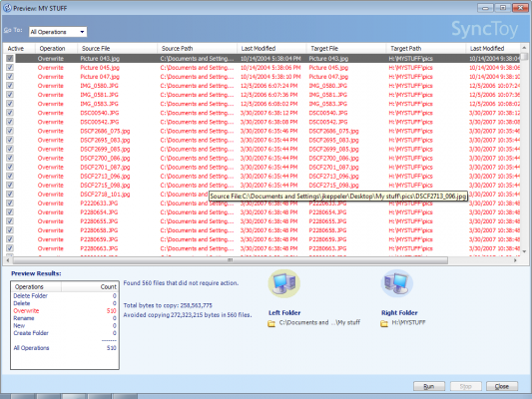Uncheck the Active box for DSC00540.JPG
The width and height of the screenshot is (532, 399).
click(10, 113)
